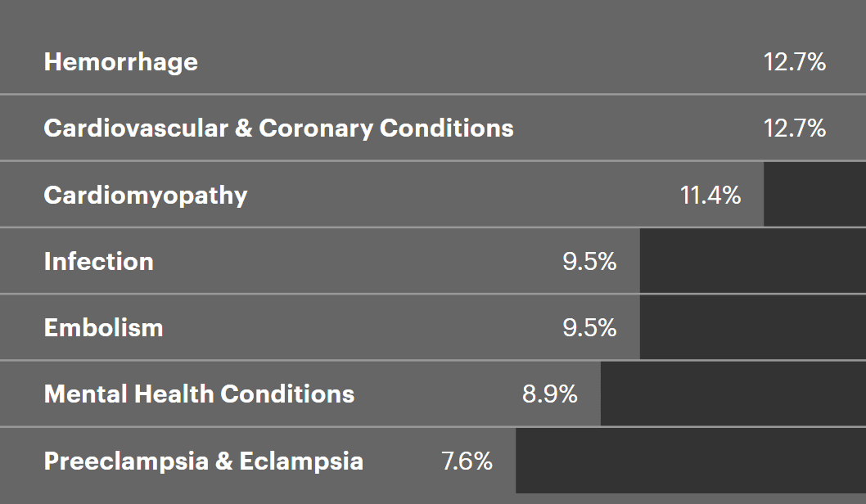Image resolution: width=866 pixels, height=504 pixels.
Task: Click the Preeclampsia & Eclampsia label
Action: point(203,461)
